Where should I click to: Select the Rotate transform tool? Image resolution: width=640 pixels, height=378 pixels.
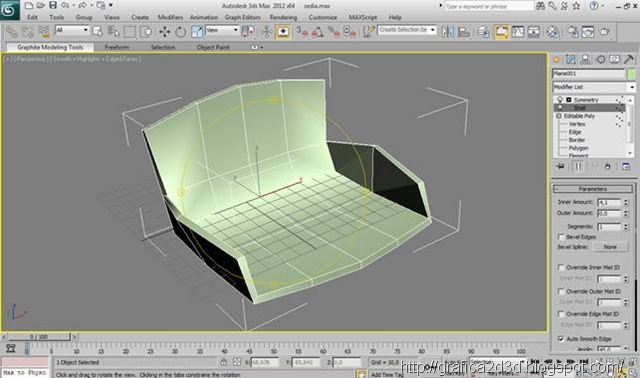click(x=180, y=31)
